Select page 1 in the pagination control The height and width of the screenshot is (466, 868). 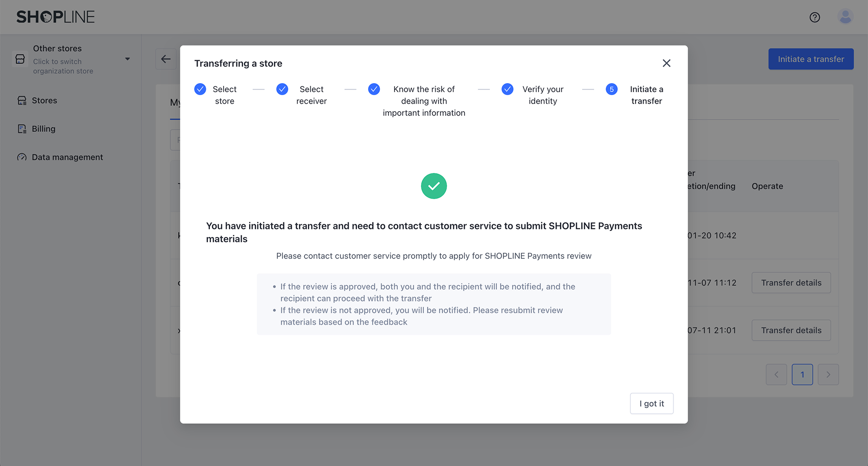[x=802, y=375]
